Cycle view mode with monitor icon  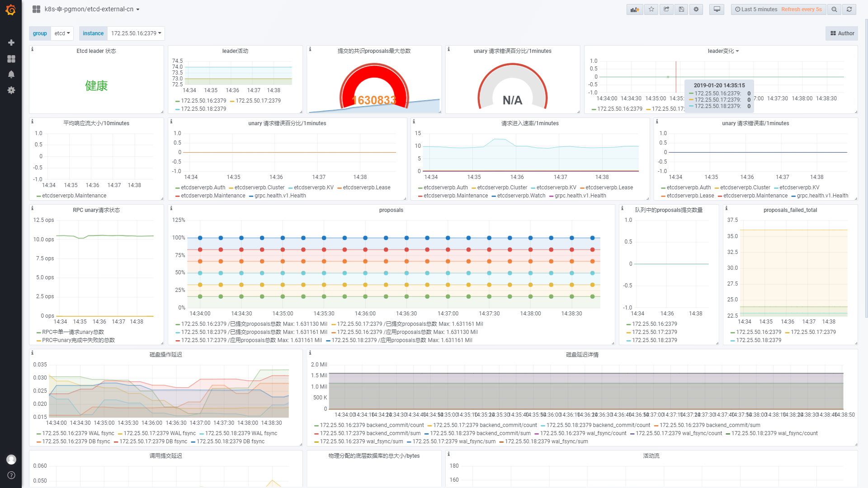click(x=717, y=9)
